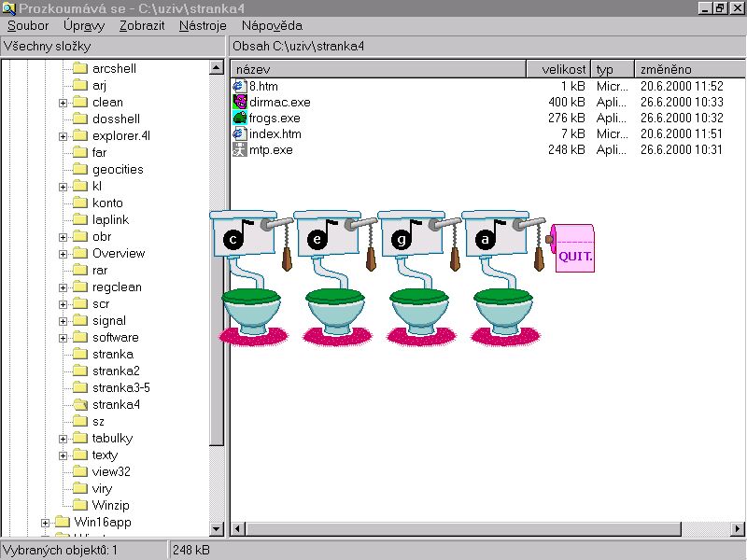This screenshot has height=560, width=747.
Task: Expand the explorer.4l folder node
Action: [x=63, y=136]
